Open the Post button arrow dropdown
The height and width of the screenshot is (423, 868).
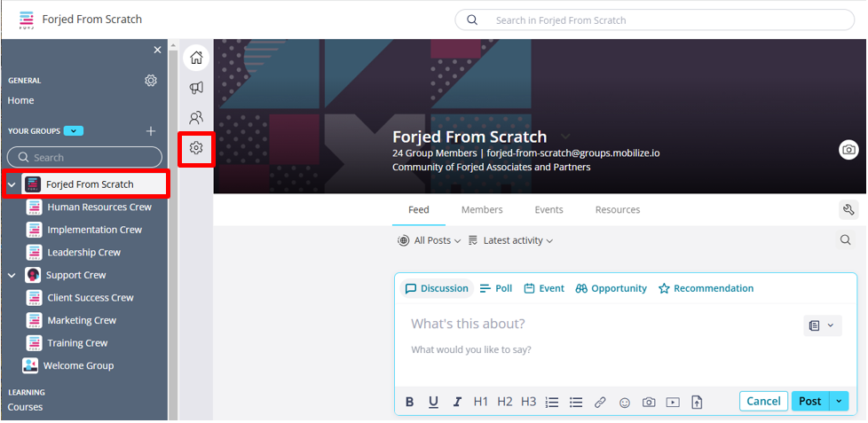[839, 402]
